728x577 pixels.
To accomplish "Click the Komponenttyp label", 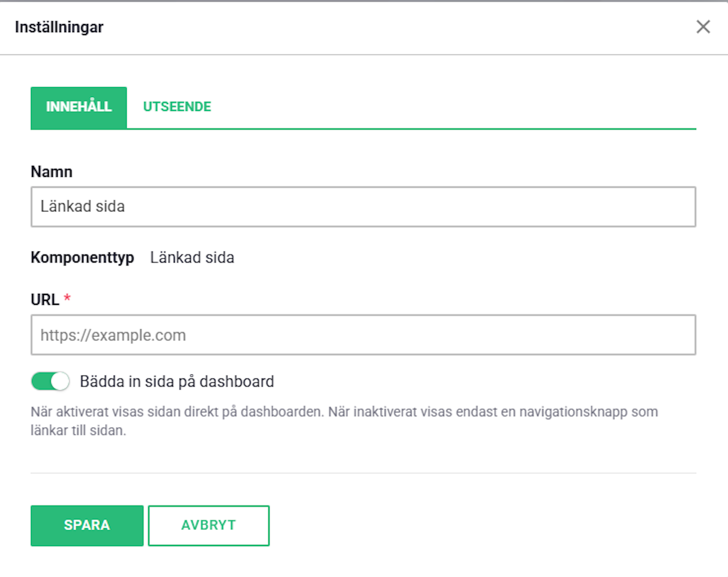I will (82, 257).
